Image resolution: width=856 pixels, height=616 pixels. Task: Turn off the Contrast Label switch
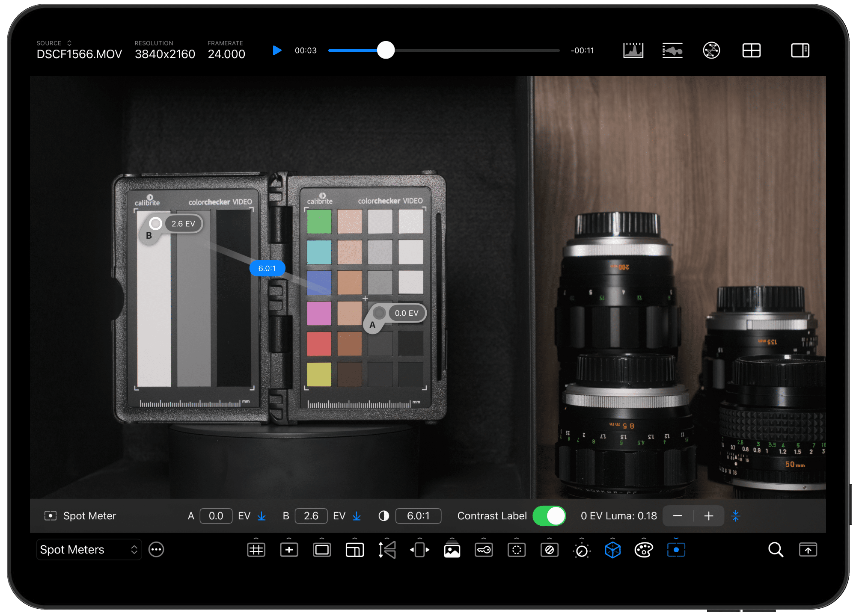[549, 516]
